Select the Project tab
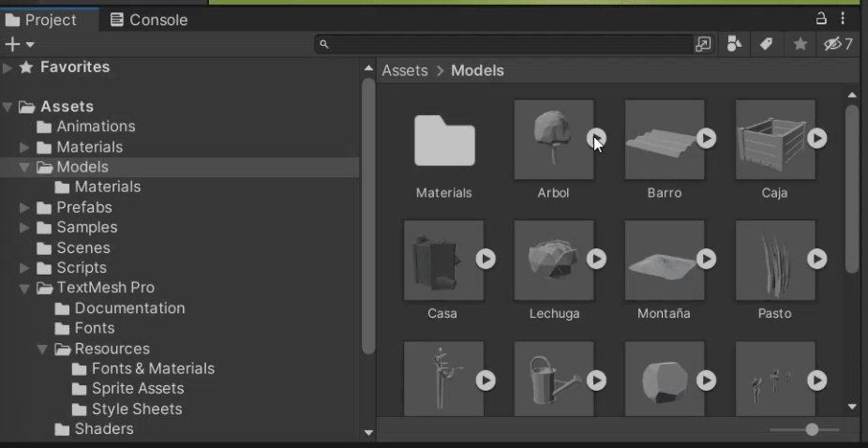This screenshot has height=448, width=868. 41,20
